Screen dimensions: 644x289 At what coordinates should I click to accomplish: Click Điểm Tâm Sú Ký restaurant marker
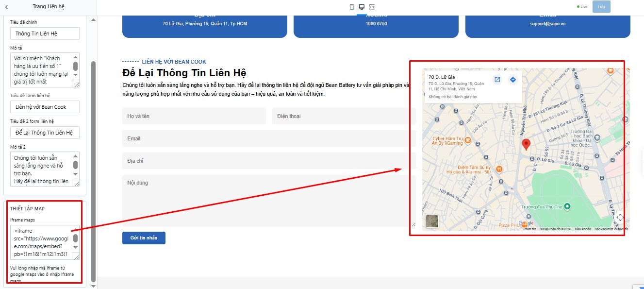tap(499, 170)
